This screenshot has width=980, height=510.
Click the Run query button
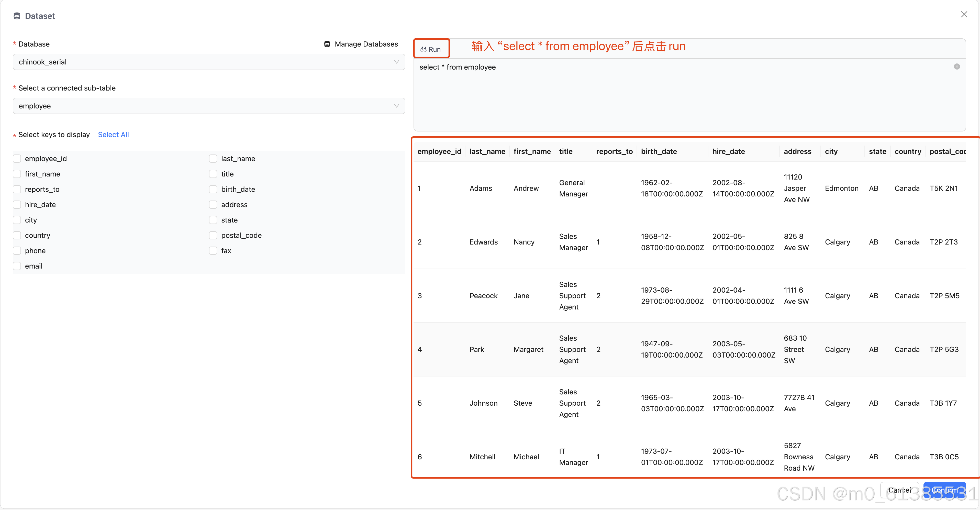pos(431,49)
